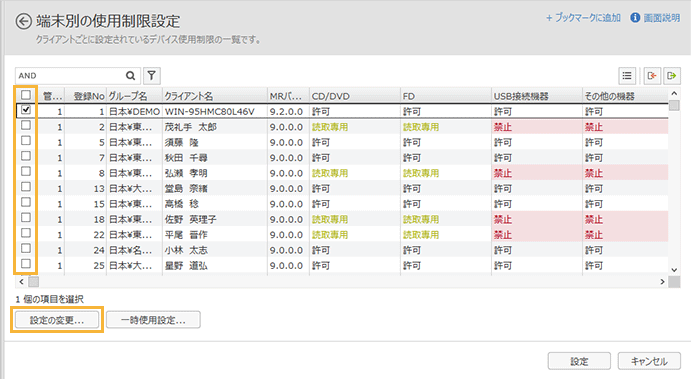Uncheck the WIN-95HMC80L46V row checkbox

tap(26, 110)
